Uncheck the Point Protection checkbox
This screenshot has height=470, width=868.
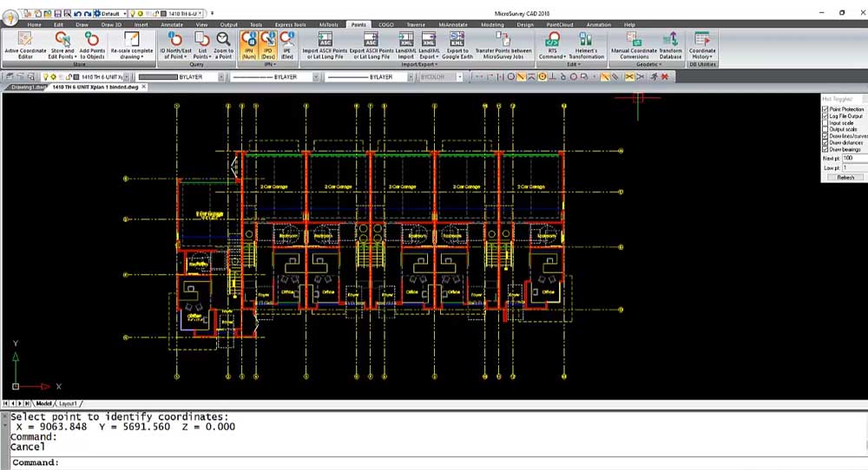[x=825, y=109]
